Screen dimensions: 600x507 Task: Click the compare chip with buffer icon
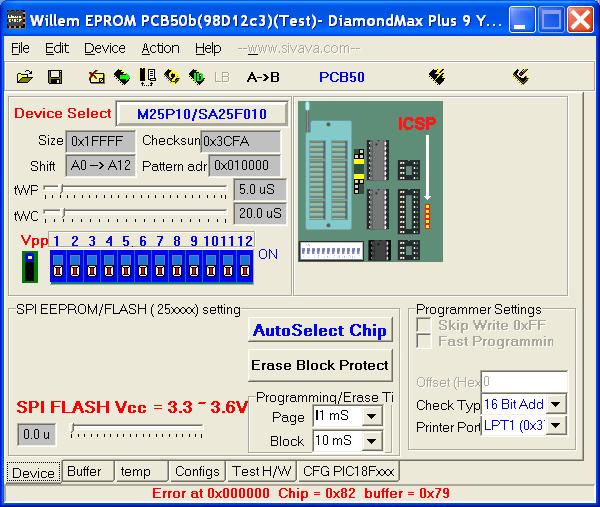(147, 77)
